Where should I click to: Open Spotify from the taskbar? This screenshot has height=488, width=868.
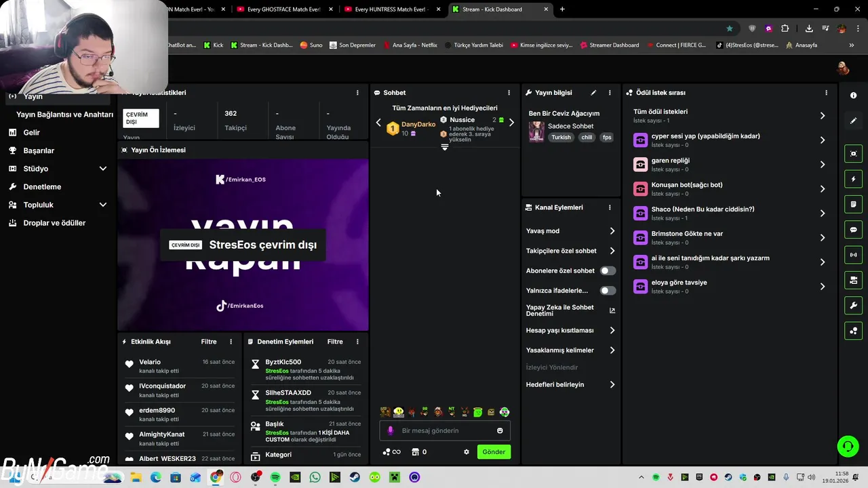pyautogui.click(x=275, y=477)
